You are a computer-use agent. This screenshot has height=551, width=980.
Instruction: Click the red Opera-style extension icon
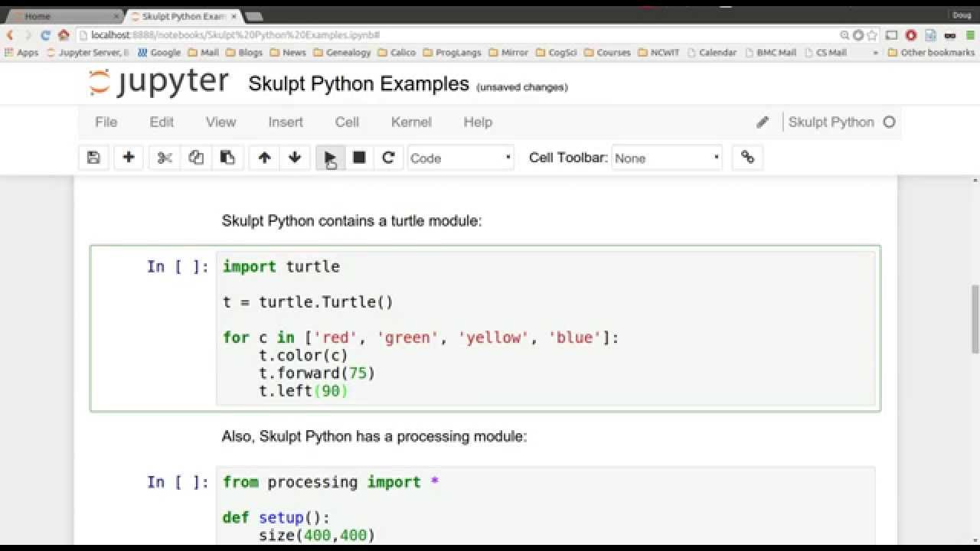[911, 35]
